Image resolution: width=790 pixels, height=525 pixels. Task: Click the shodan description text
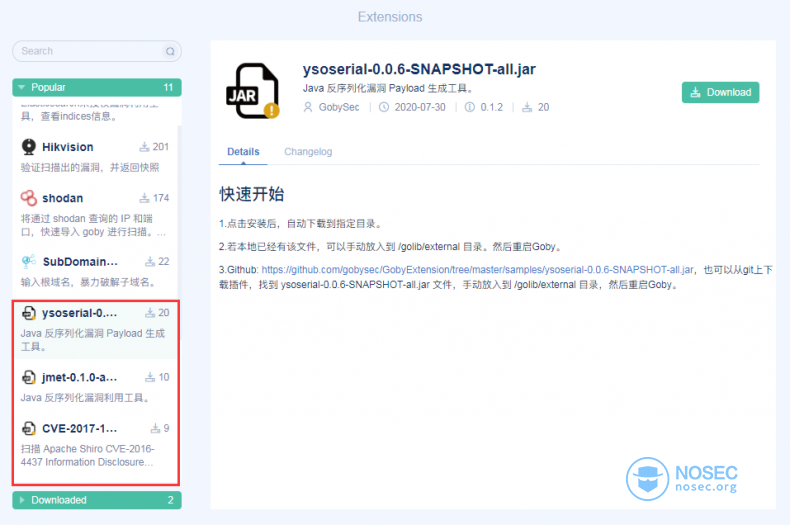[93, 225]
